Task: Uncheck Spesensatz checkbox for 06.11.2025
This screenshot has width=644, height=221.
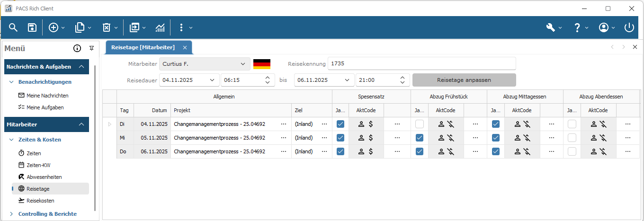Action: 340,151
